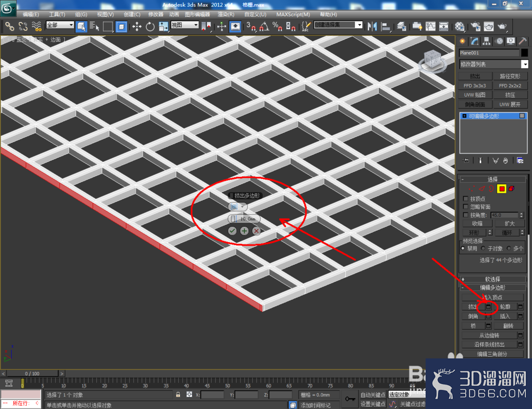This screenshot has height=409, width=532.
Task: Expand the 软选择 rollout
Action: 493,279
